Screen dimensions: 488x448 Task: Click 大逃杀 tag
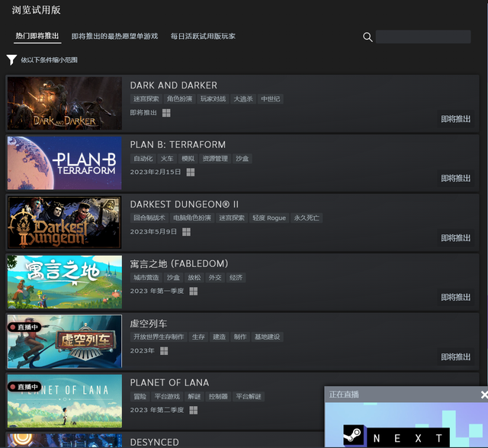[243, 99]
